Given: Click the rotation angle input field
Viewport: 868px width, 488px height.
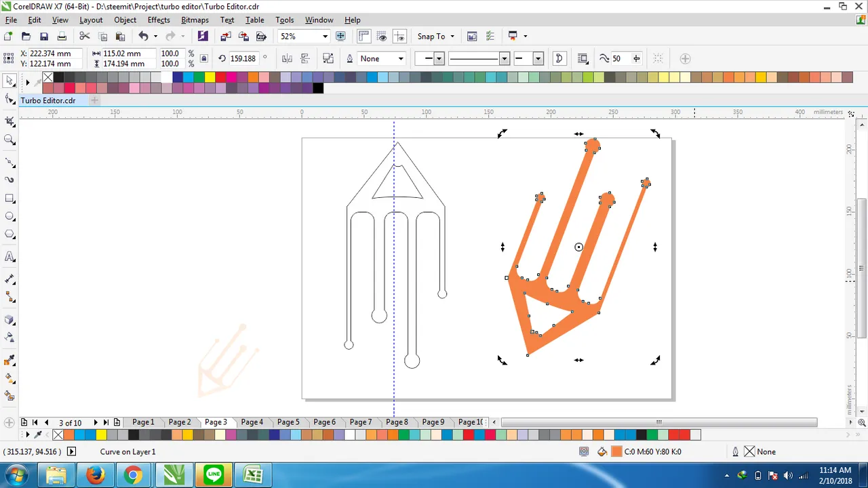Looking at the screenshot, I should click(244, 58).
